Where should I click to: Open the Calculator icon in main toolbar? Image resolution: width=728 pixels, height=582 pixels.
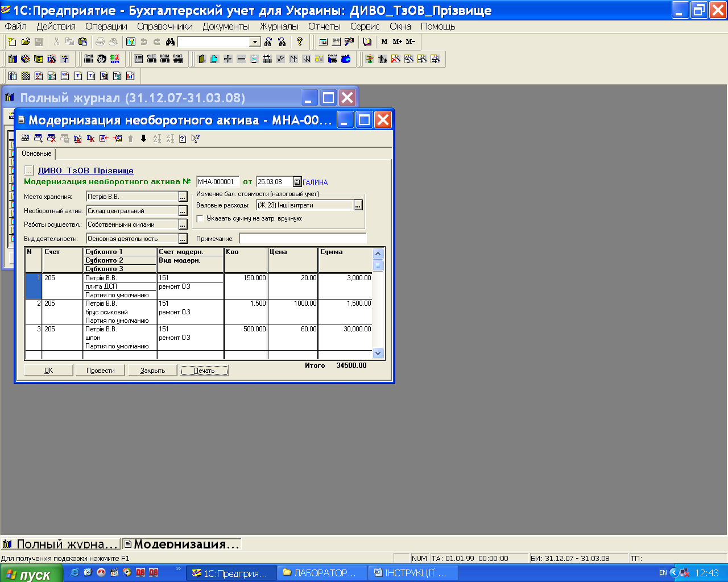(x=324, y=41)
